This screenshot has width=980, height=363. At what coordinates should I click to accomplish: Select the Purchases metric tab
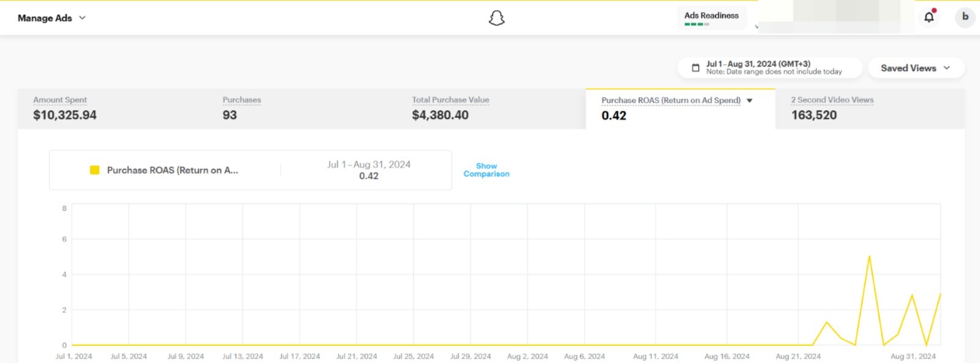coord(241,109)
